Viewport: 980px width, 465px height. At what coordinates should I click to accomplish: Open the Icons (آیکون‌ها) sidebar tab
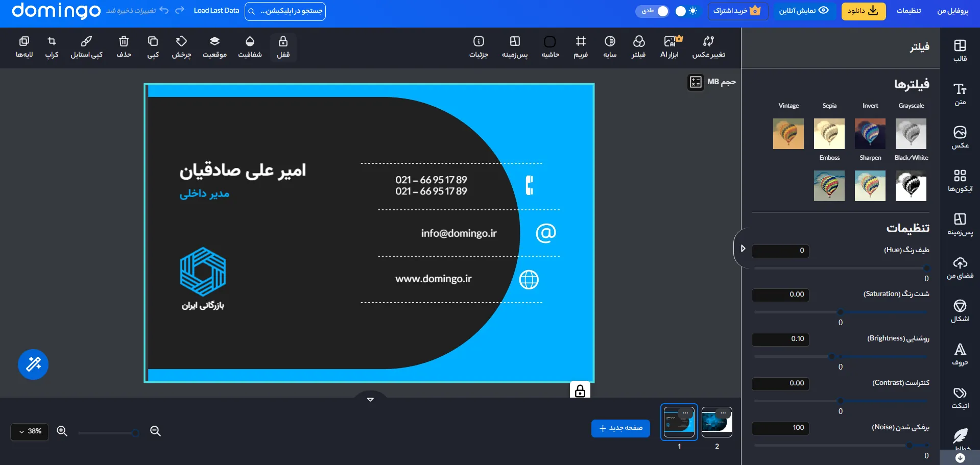coord(960,181)
